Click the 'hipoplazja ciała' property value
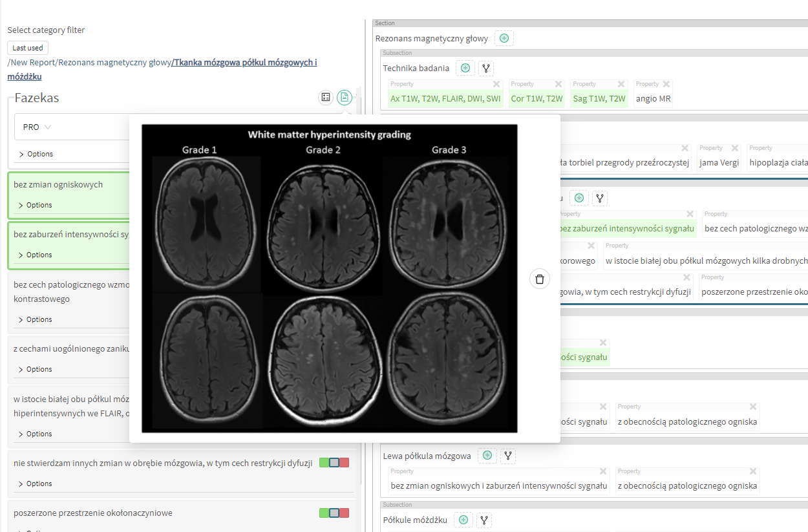Screen dimensions: 808x532 click(778, 163)
